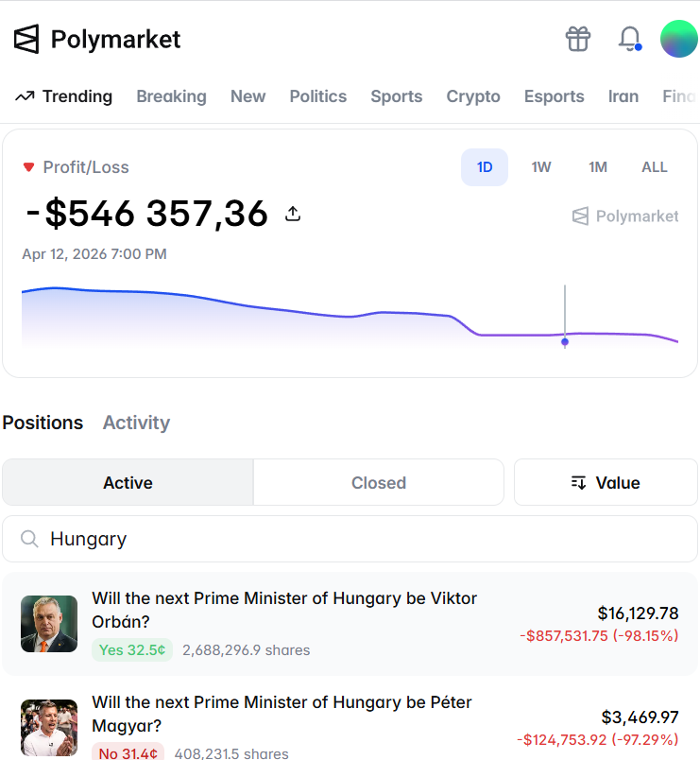Image resolution: width=700 pixels, height=760 pixels.
Task: Click the search magnifier icon
Action: [29, 539]
